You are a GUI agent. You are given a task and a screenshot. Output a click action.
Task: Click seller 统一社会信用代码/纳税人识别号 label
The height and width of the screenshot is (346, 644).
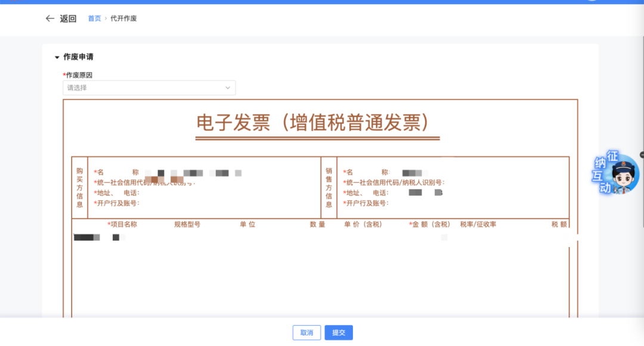(394, 182)
